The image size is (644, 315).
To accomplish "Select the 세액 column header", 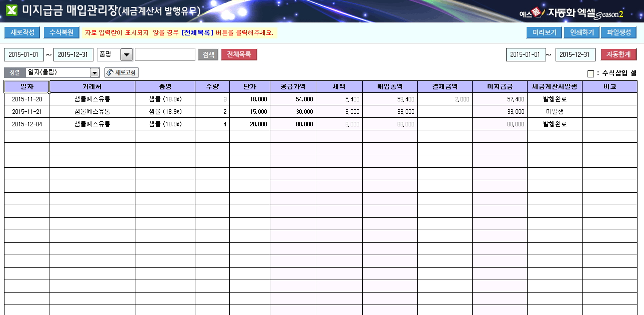I will pos(339,86).
